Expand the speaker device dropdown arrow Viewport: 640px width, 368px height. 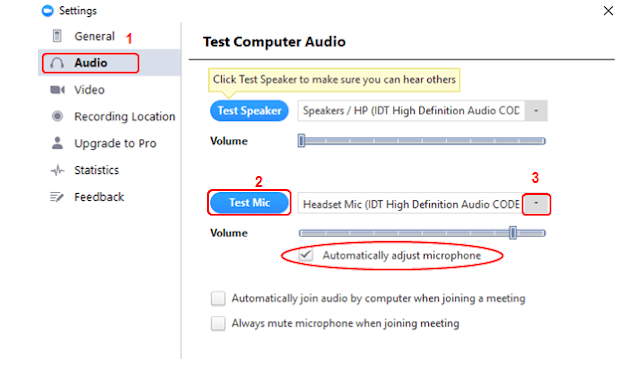[536, 111]
